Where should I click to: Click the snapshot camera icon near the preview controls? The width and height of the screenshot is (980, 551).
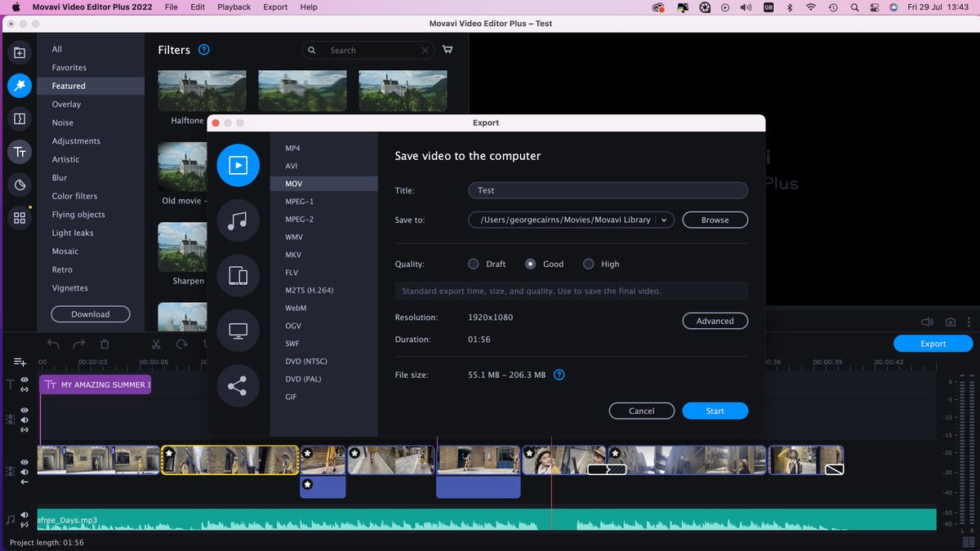[950, 322]
